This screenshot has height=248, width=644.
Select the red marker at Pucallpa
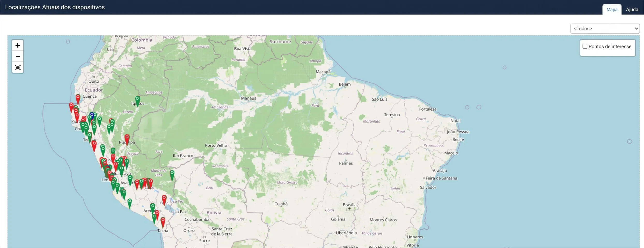pyautogui.click(x=127, y=139)
